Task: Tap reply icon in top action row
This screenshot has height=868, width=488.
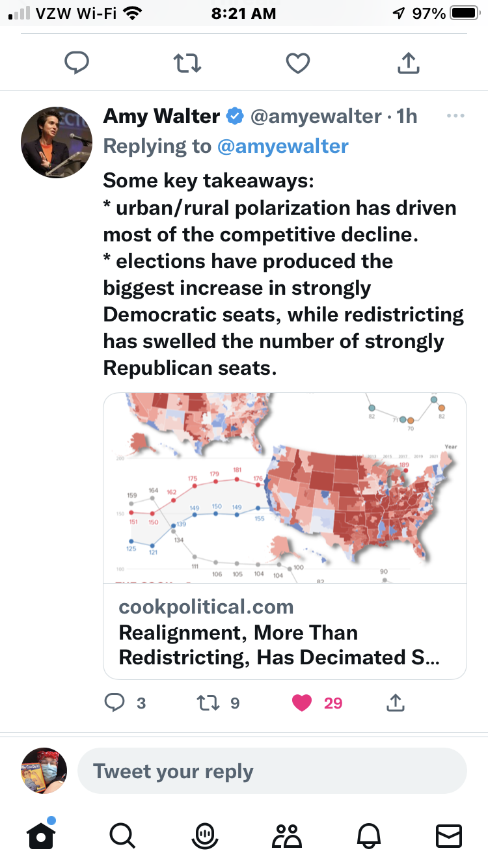Action: pyautogui.click(x=77, y=62)
